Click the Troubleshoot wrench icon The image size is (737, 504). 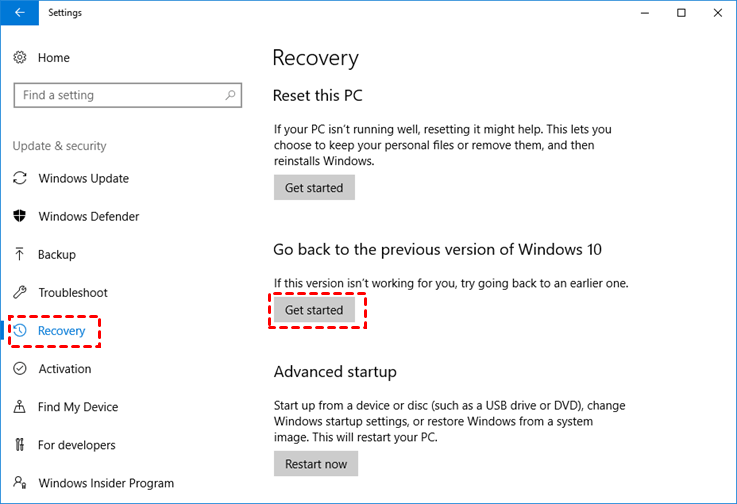click(20, 293)
